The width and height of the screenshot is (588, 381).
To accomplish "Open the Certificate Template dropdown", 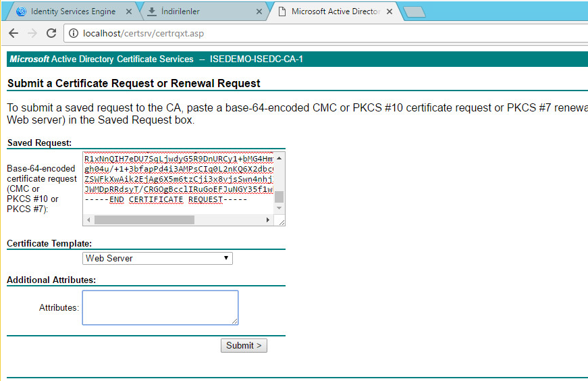I will coord(157,258).
